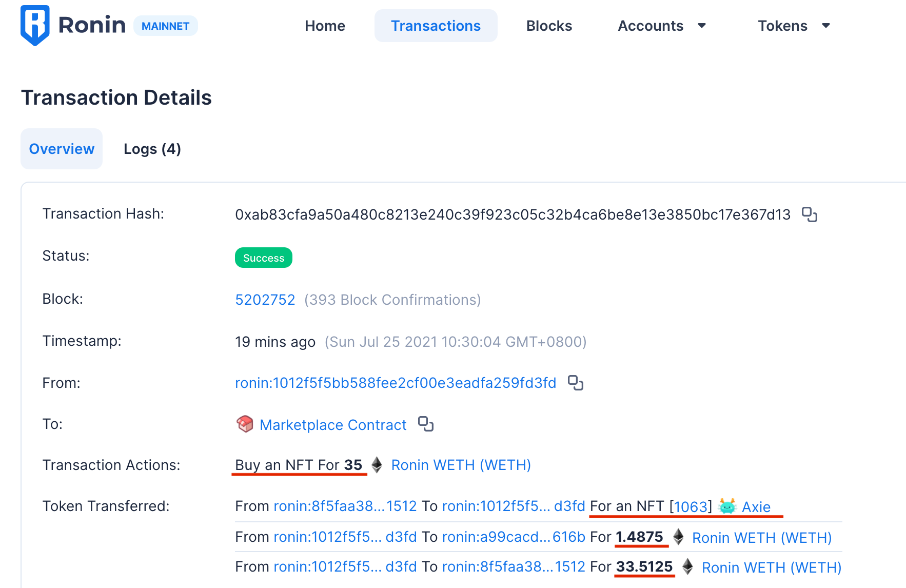This screenshot has height=588, width=906.
Task: Go to the Blocks page
Action: [x=549, y=26]
